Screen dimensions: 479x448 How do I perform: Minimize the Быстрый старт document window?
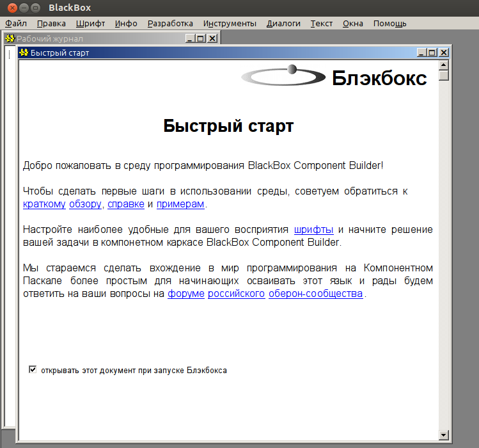point(421,53)
